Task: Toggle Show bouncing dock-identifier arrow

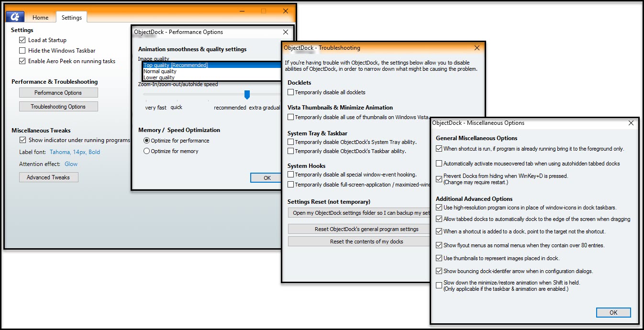Action: pyautogui.click(x=439, y=271)
